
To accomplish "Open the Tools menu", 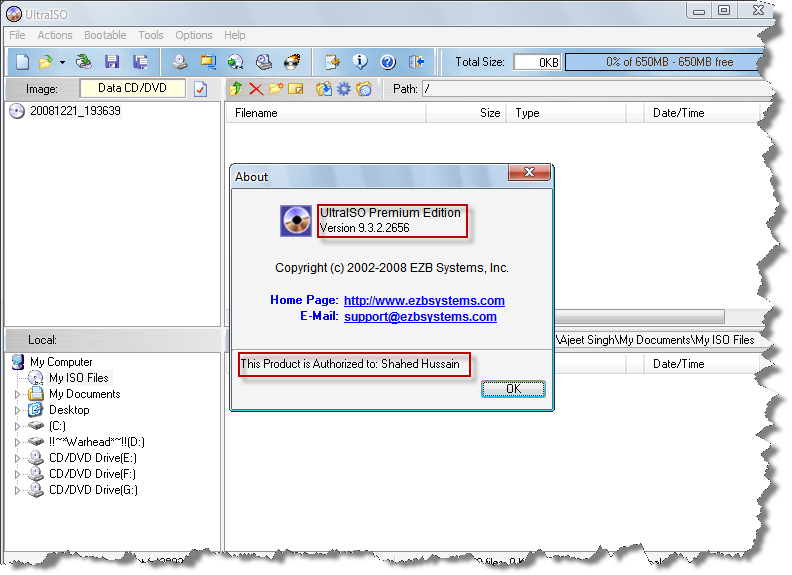I will [151, 35].
